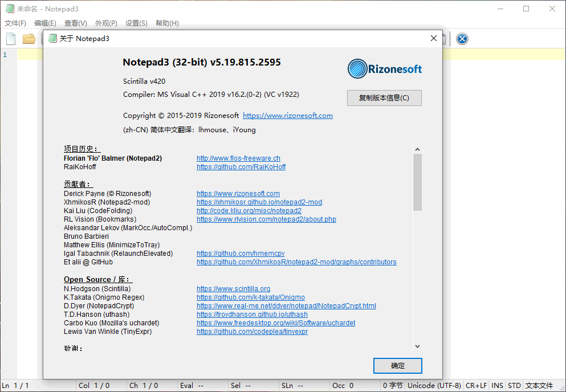This screenshot has height=392, width=566.
Task: Click the Occ 0 status field
Action: 355,386
